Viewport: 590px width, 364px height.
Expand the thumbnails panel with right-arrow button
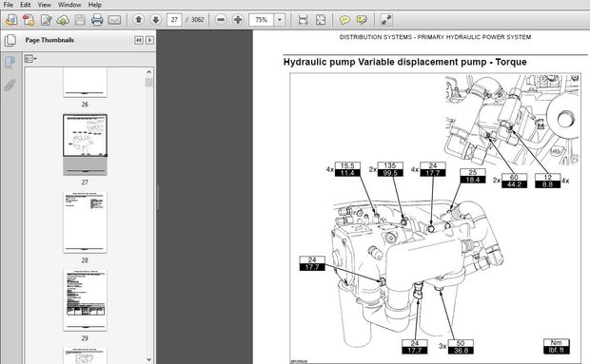tap(149, 40)
